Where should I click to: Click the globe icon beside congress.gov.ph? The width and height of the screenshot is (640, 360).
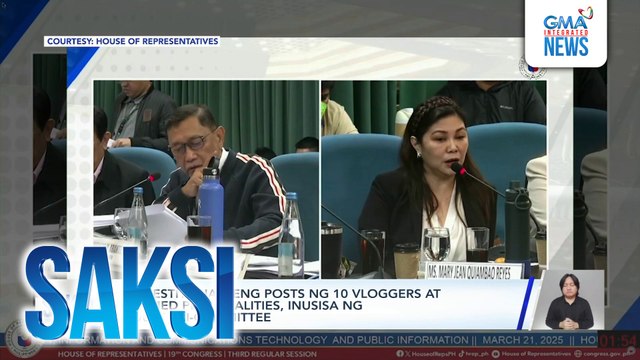tap(578, 354)
